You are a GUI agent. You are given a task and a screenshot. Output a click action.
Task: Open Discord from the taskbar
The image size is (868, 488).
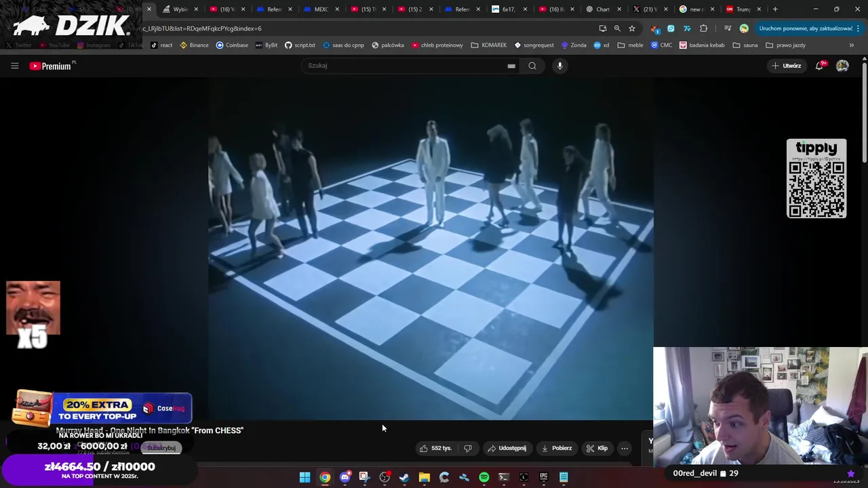pyautogui.click(x=344, y=477)
